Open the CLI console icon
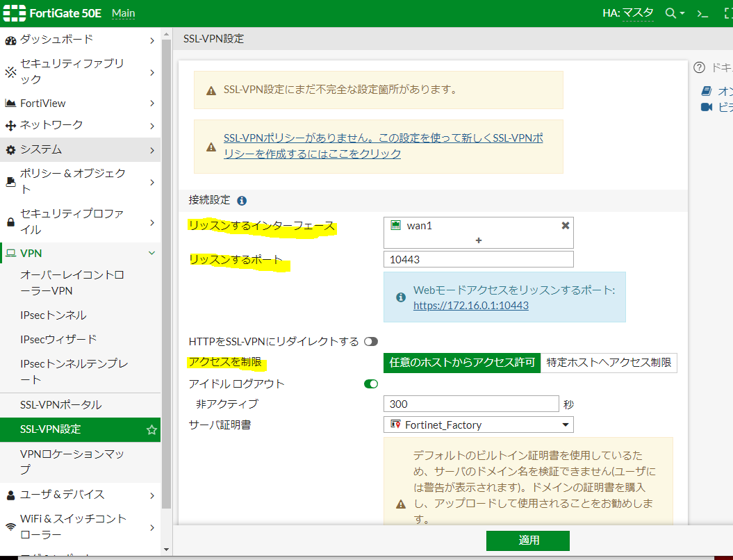The image size is (733, 560). point(702,14)
